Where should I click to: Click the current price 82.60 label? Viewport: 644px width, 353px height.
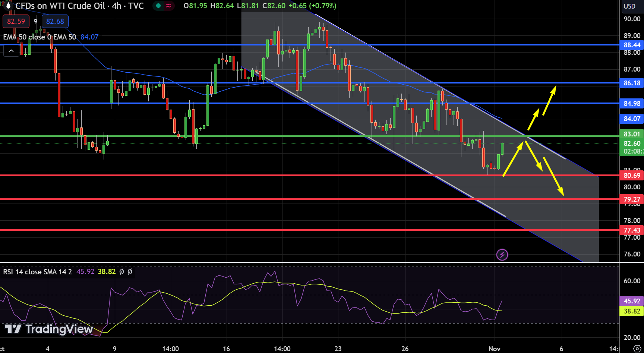coord(632,144)
